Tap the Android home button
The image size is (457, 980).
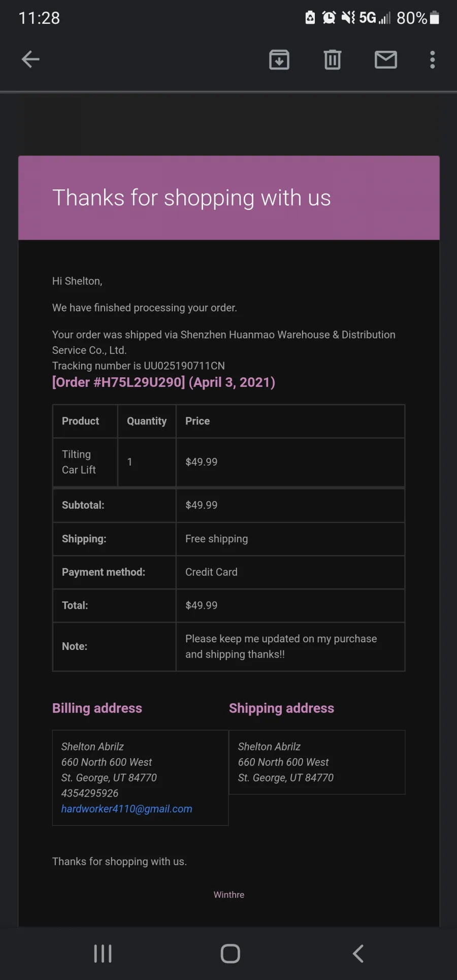pos(231,954)
